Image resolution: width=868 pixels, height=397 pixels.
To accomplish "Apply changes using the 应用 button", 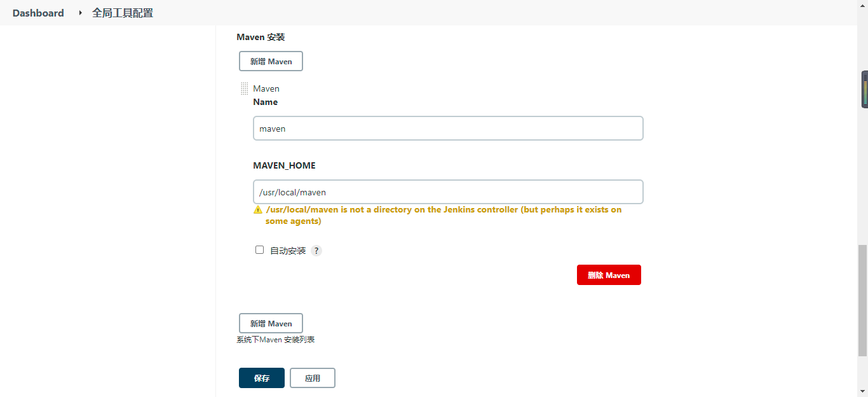I will point(312,378).
